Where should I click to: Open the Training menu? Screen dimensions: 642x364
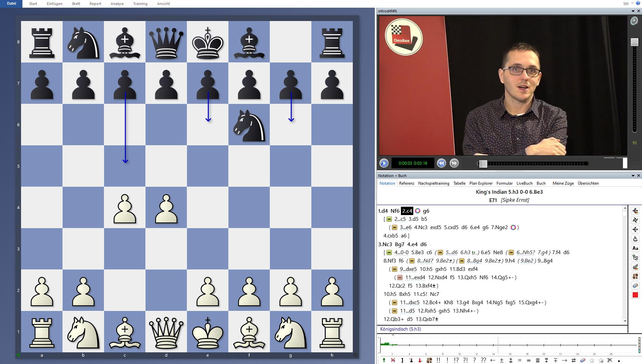(140, 4)
